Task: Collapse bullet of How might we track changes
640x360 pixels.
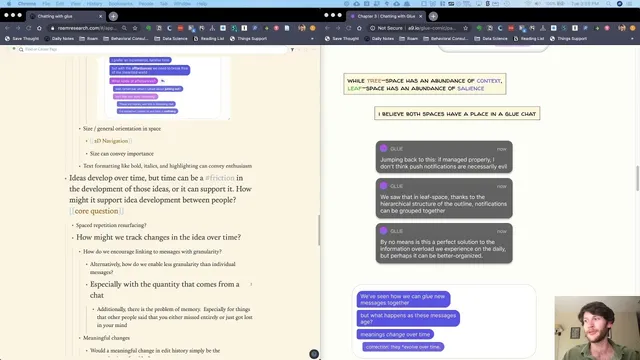Action: pyautogui.click(x=73, y=238)
